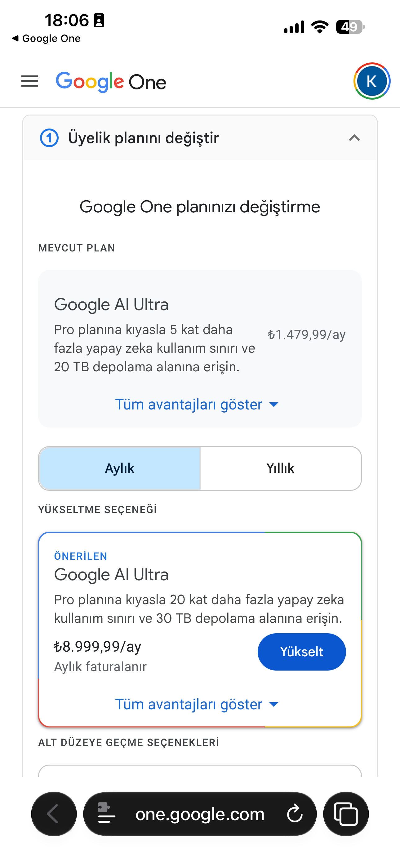Collapse the Üyelik planını değiştir section
Image resolution: width=400 pixels, height=868 pixels.
click(354, 138)
